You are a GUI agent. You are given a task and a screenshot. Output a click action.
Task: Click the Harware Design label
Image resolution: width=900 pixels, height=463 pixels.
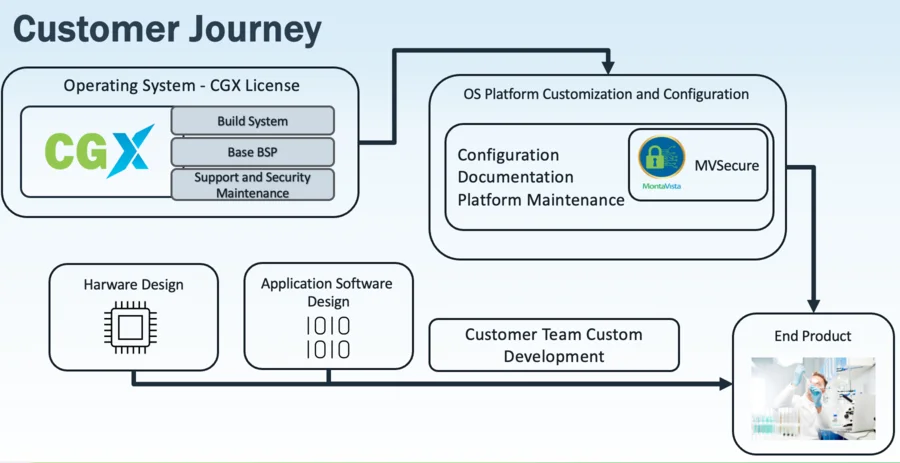click(x=134, y=284)
